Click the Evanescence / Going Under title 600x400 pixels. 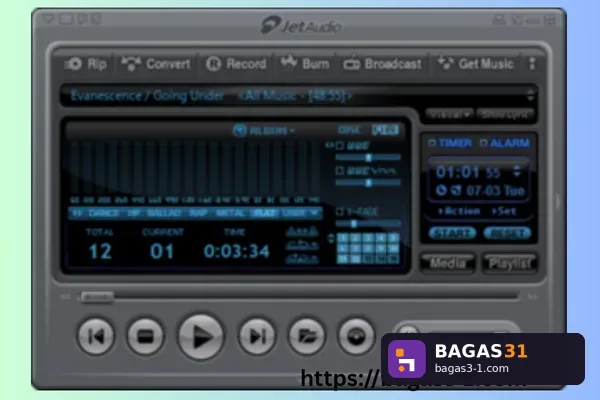pyautogui.click(x=147, y=96)
